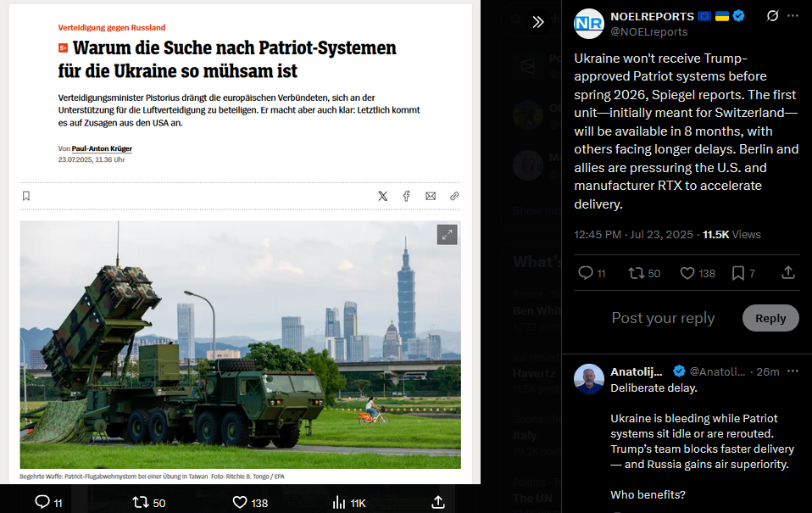
Task: Click the Patriot launcher photo
Action: pyautogui.click(x=240, y=345)
